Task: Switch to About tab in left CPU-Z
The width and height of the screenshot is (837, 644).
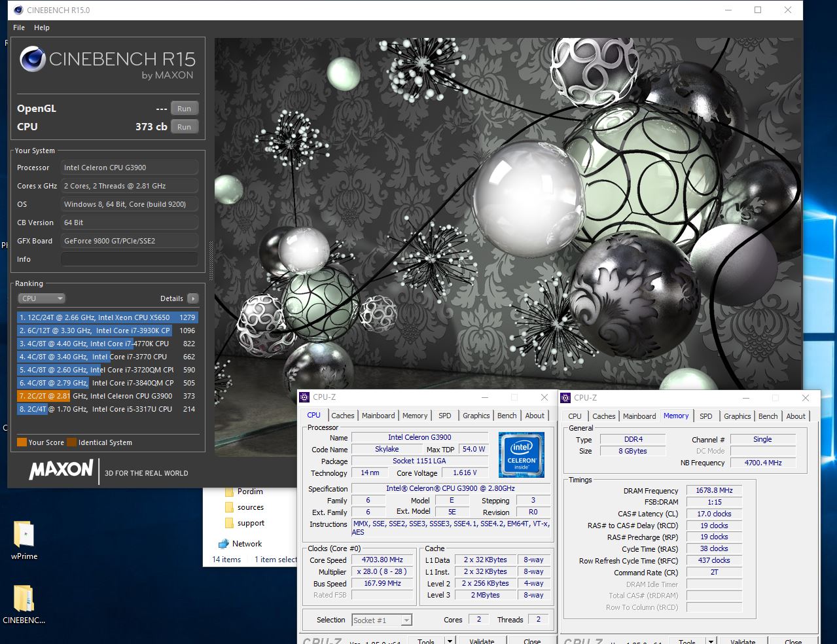Action: click(x=535, y=416)
